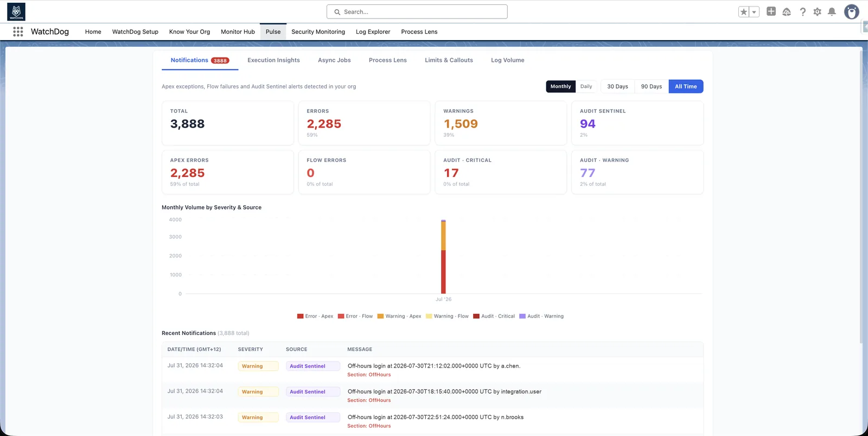Click the SEVERITY column header
Screen dimensions: 868x436
pos(250,349)
